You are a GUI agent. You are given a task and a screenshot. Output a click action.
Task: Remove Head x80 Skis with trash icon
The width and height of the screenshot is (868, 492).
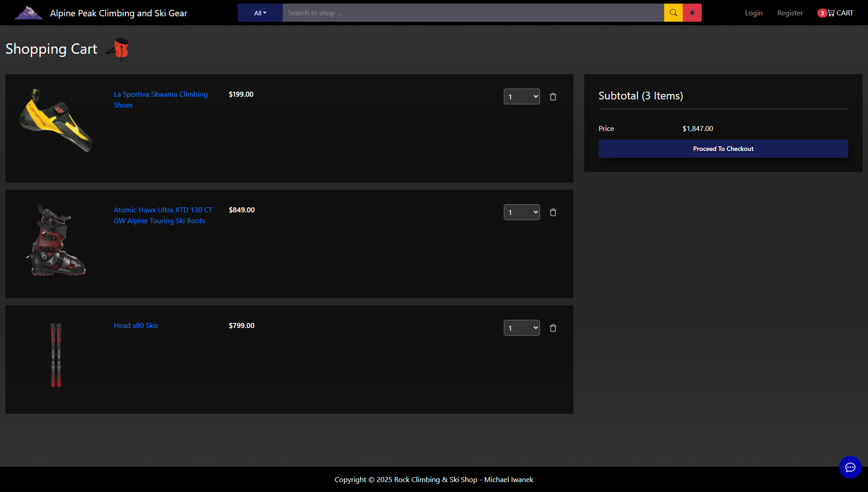click(553, 328)
